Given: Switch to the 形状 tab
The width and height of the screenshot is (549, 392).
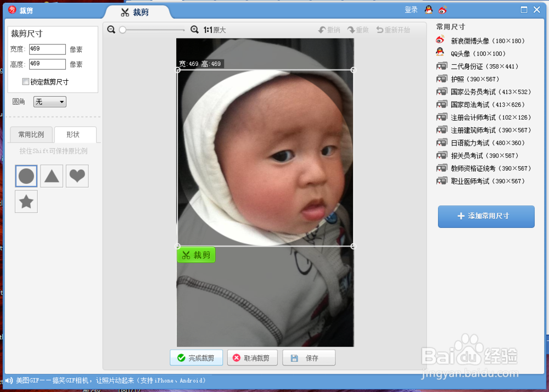Looking at the screenshot, I should [x=75, y=135].
